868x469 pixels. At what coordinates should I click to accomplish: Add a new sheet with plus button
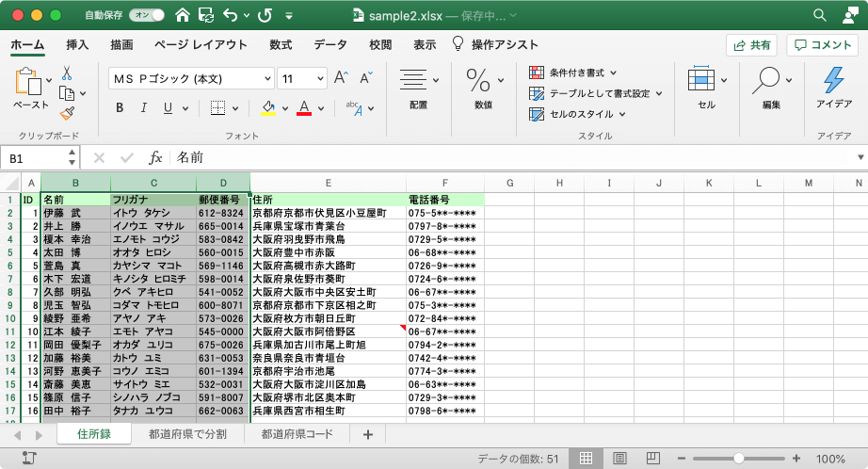point(367,435)
